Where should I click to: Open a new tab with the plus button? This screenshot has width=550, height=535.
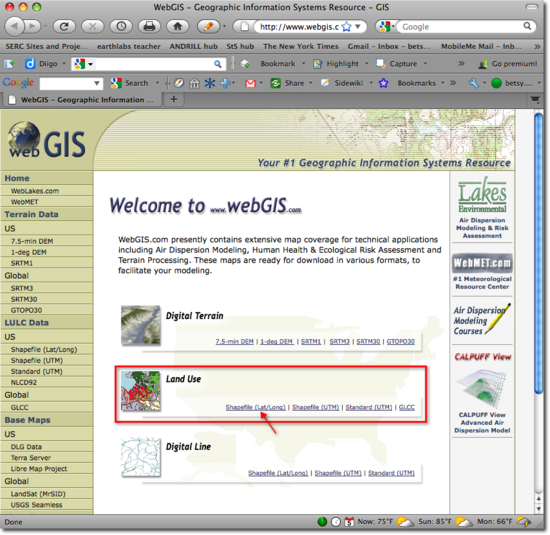(174, 100)
